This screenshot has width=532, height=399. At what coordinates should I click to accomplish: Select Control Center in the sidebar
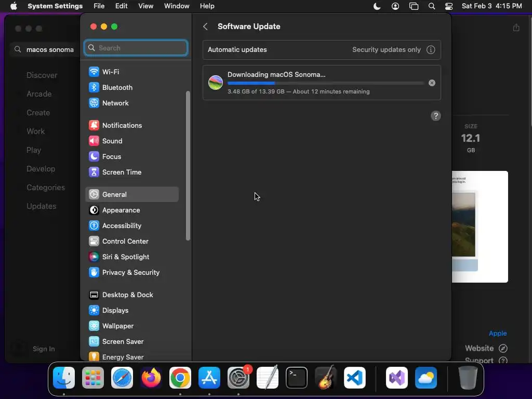pyautogui.click(x=131, y=242)
